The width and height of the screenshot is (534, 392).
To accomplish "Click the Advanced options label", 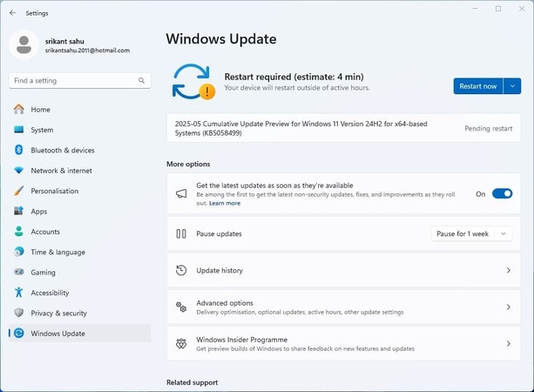I will (x=225, y=303).
